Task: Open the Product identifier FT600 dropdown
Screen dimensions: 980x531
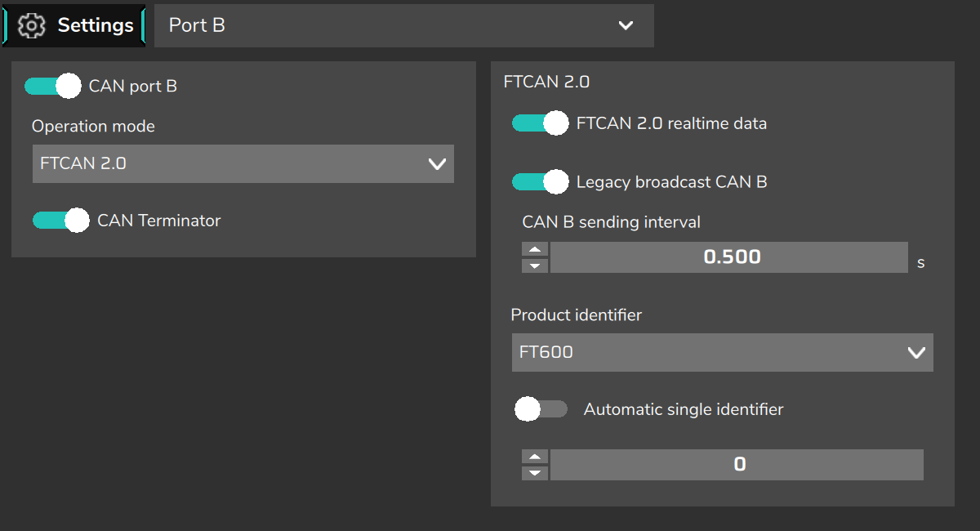Action: [x=722, y=352]
